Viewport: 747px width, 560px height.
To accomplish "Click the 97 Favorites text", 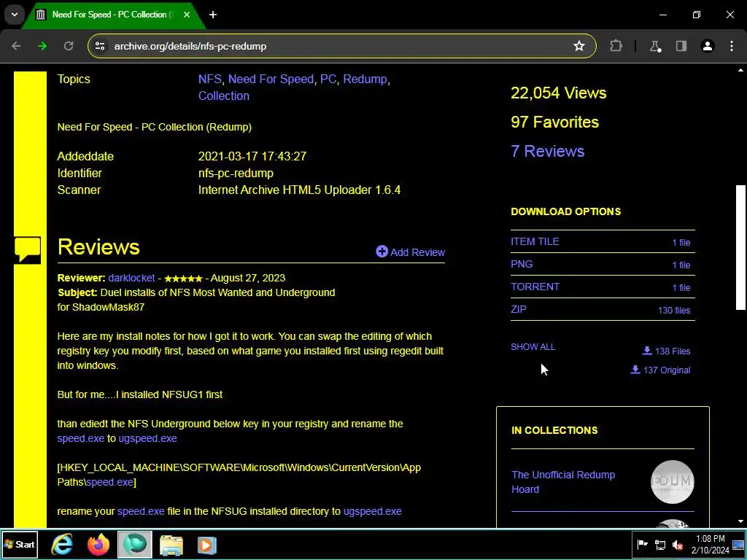I will tap(554, 122).
